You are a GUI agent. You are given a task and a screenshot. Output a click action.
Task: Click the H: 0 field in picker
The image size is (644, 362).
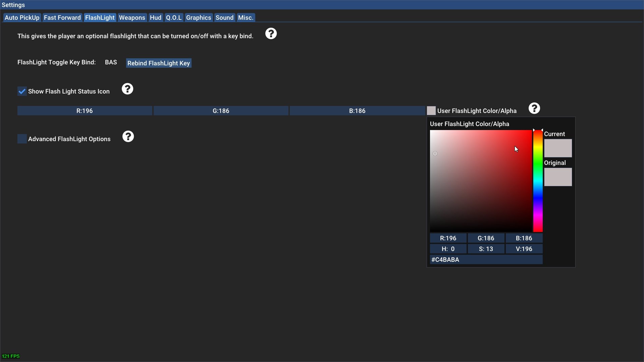448,249
